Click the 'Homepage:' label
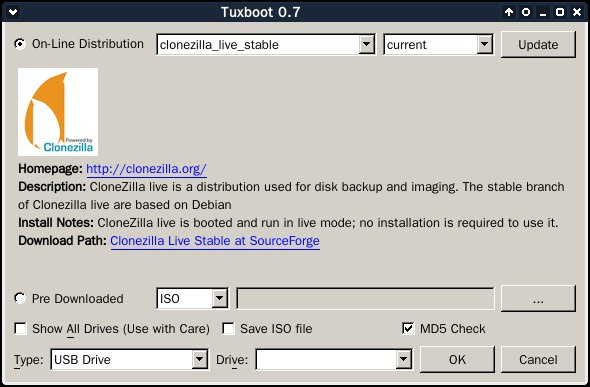This screenshot has height=387, width=590. 50,169
